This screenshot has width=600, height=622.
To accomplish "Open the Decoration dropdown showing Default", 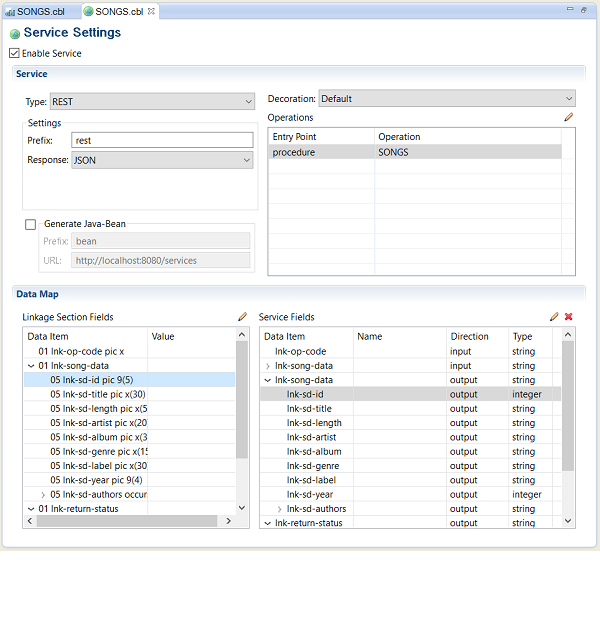I will 446,99.
